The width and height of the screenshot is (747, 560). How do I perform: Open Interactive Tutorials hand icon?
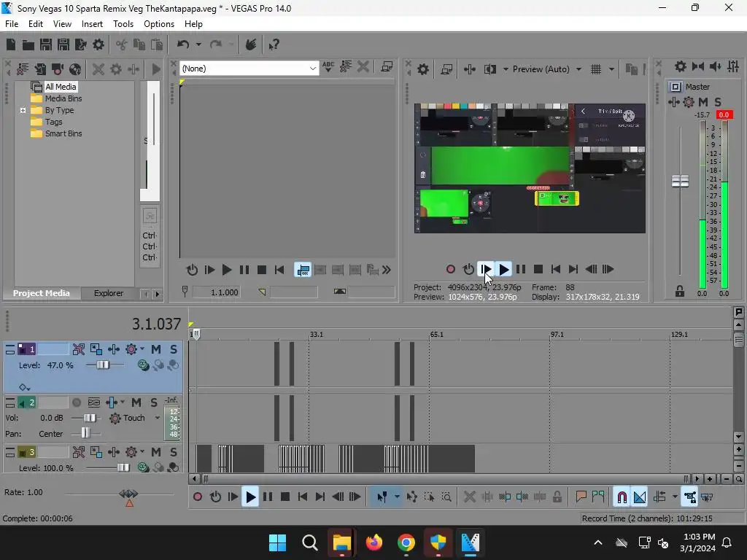click(x=251, y=44)
